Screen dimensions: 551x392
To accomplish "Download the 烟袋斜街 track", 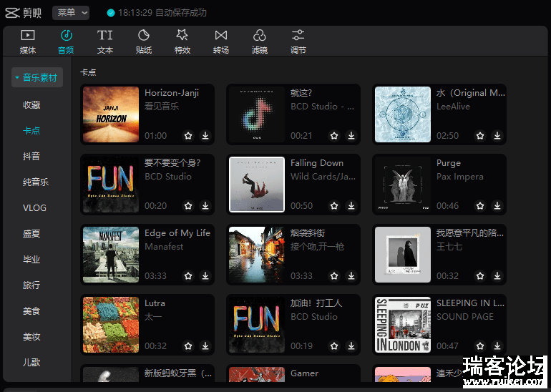I will [x=351, y=275].
